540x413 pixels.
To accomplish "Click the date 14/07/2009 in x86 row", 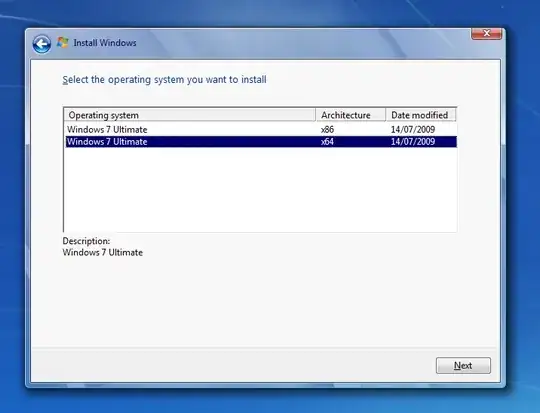I will tap(413, 130).
